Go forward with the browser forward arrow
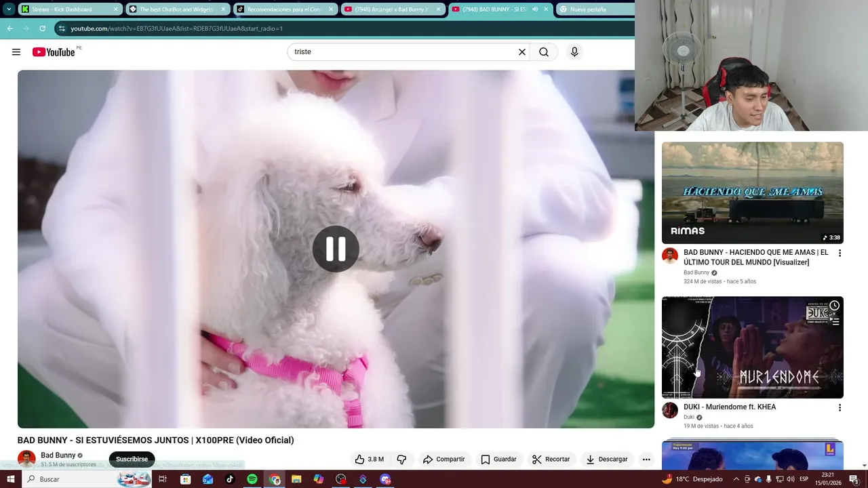Image resolution: width=868 pixels, height=488 pixels. pyautogui.click(x=26, y=28)
